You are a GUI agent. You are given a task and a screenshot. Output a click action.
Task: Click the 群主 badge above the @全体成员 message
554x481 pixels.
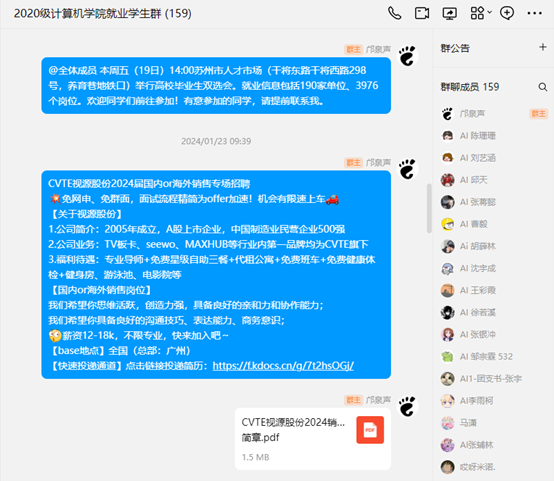(x=353, y=49)
